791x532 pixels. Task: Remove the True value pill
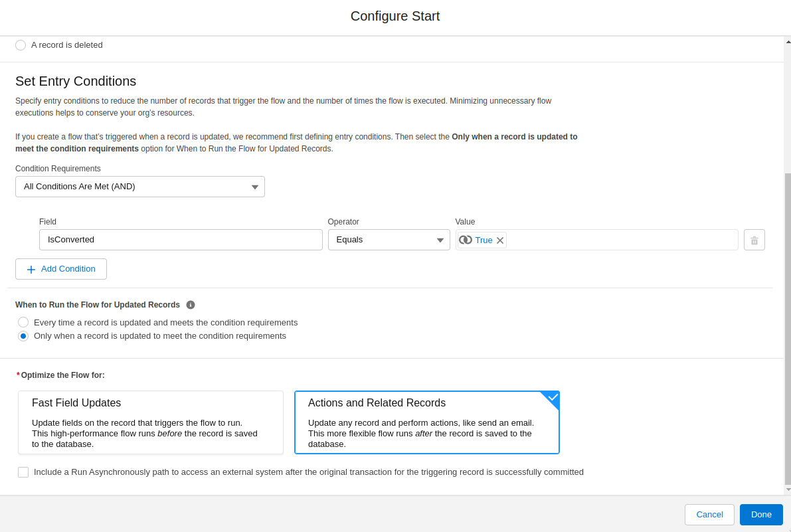pyautogui.click(x=500, y=240)
